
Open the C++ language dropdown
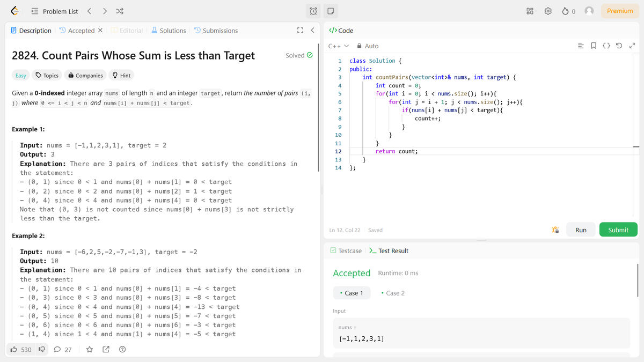coord(339,46)
